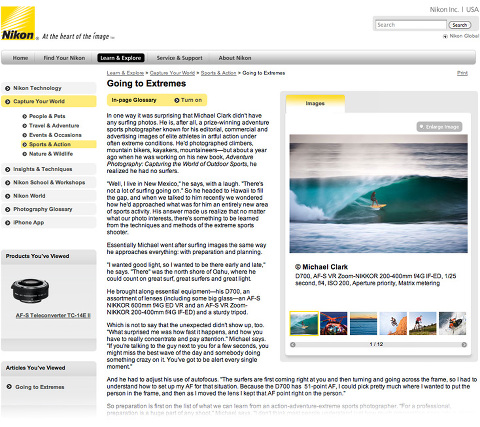Screen dimensions: 480x427
Task: Click the arrow icon beside Nikon World
Action: click(x=8, y=196)
